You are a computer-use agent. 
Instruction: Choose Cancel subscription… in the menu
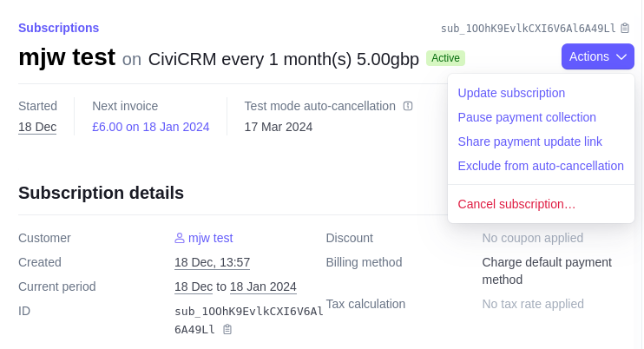click(x=516, y=204)
